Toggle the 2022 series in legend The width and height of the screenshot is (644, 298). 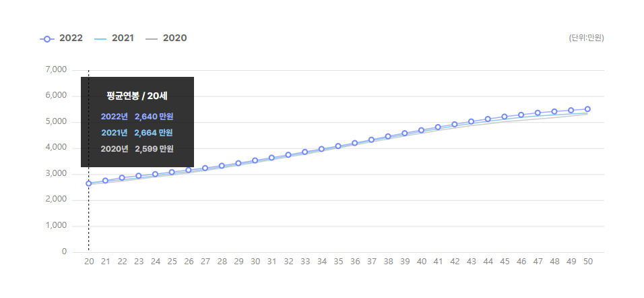(x=61, y=38)
